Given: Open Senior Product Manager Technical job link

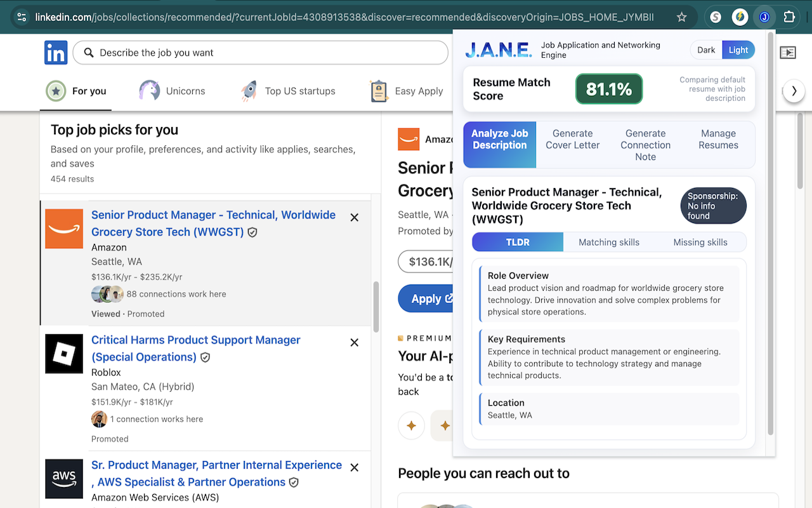Looking at the screenshot, I should point(213,224).
